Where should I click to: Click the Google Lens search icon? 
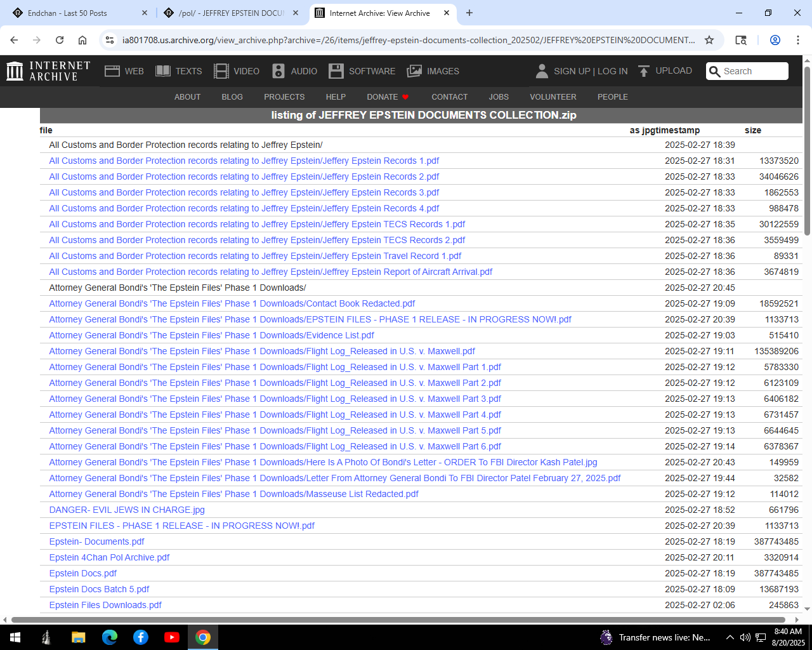click(741, 40)
